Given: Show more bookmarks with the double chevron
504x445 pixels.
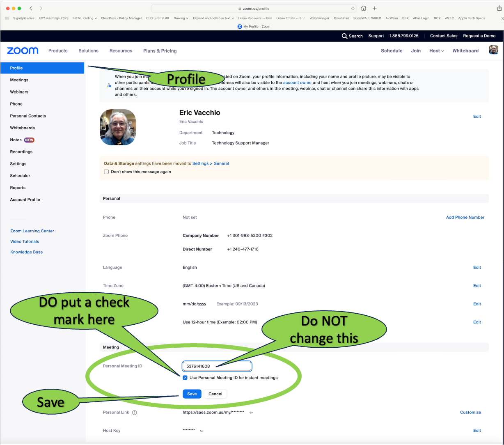Looking at the screenshot, I should [502, 18].
